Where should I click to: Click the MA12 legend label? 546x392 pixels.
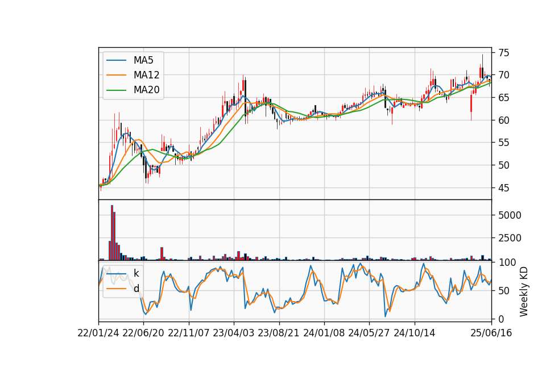point(146,75)
